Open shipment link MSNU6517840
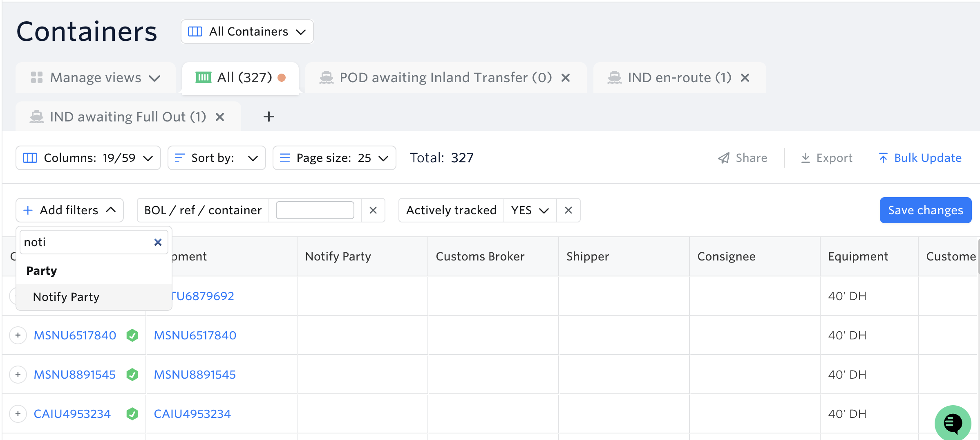 click(x=195, y=335)
